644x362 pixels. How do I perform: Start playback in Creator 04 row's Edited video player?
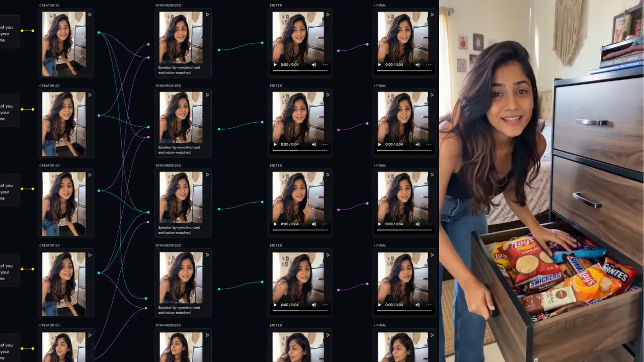click(x=275, y=305)
